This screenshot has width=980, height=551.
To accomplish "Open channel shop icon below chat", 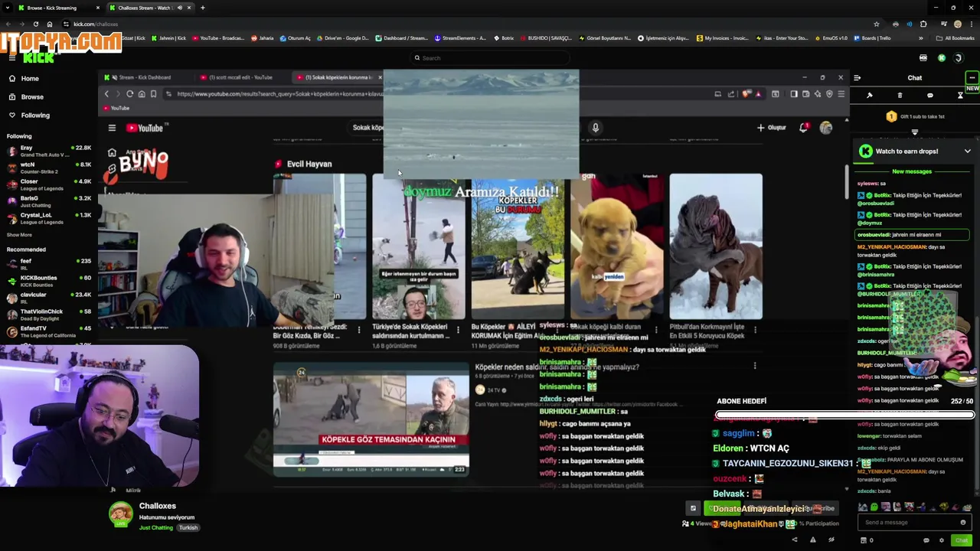I will point(864,540).
